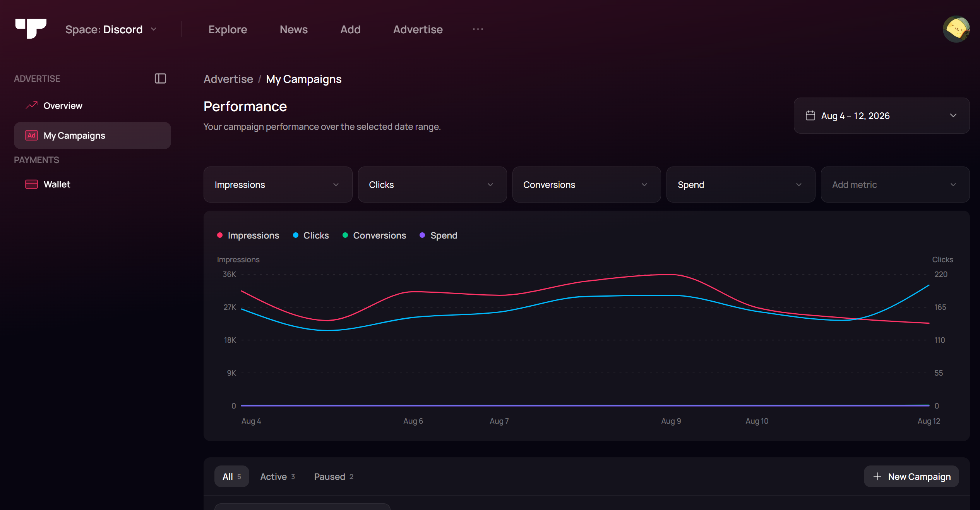Toggle Impressions series in chart legend

click(248, 235)
